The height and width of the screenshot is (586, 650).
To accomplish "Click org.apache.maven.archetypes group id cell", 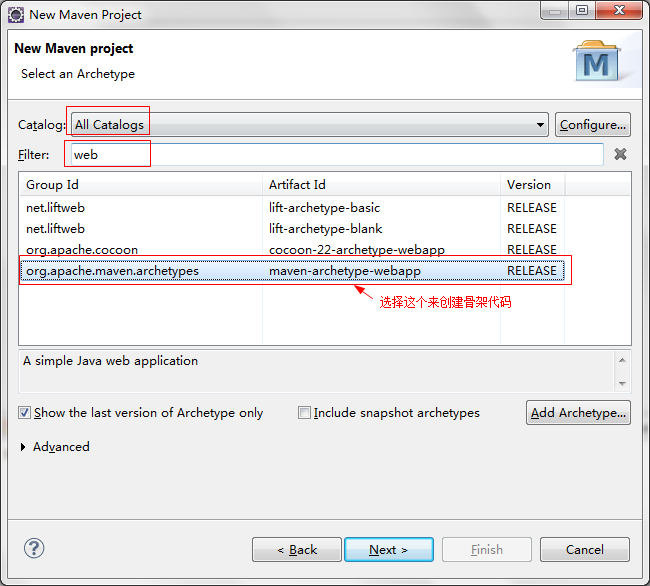I will click(x=112, y=271).
